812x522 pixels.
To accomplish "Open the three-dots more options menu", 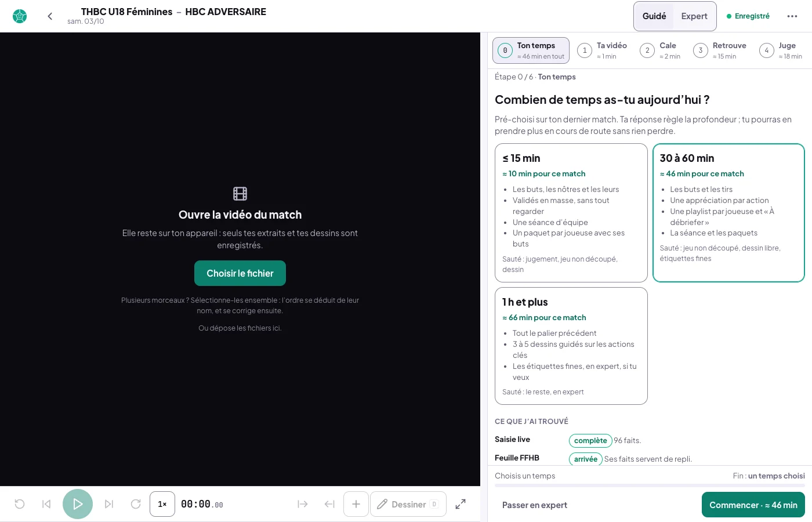I will [792, 16].
